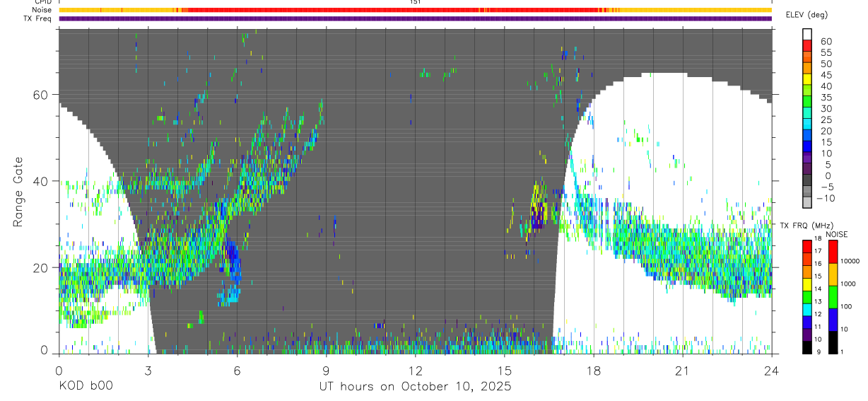The width and height of the screenshot is (868, 401).
Task: Click the yellow-purple echo cluster near hour 16
Action: [x=539, y=207]
